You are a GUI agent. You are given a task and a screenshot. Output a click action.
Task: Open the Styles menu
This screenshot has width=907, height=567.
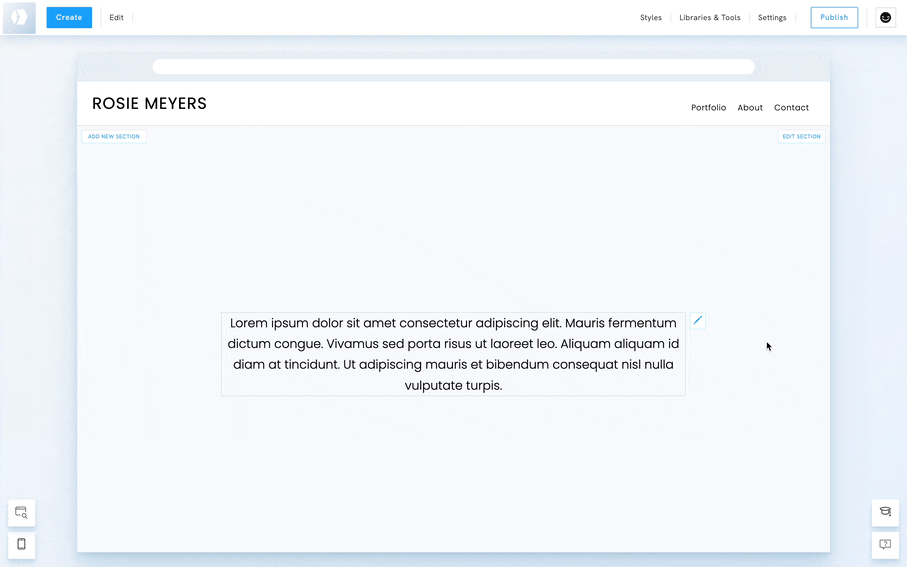pos(651,17)
